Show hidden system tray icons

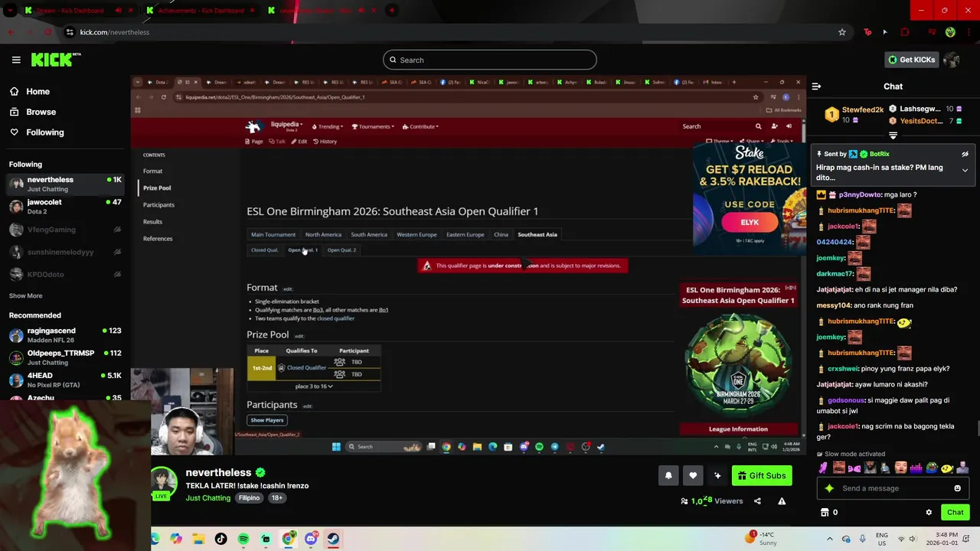coord(830,539)
